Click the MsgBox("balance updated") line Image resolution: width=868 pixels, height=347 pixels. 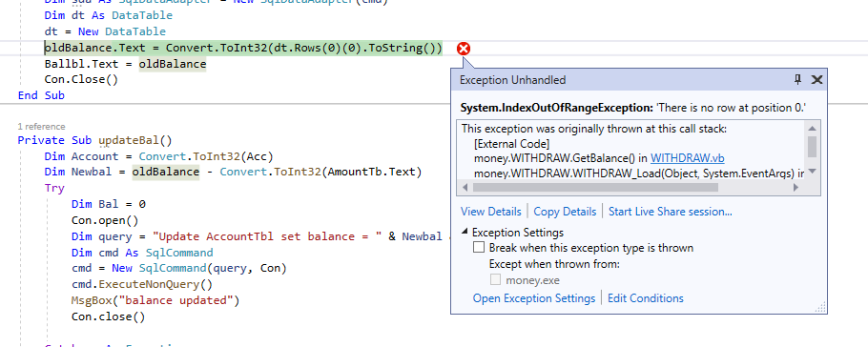point(155,300)
